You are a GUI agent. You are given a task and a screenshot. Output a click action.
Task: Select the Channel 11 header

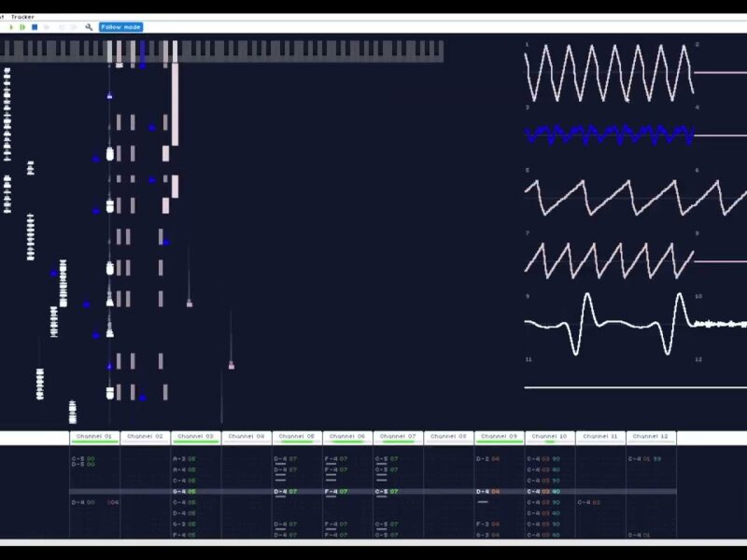(x=600, y=438)
